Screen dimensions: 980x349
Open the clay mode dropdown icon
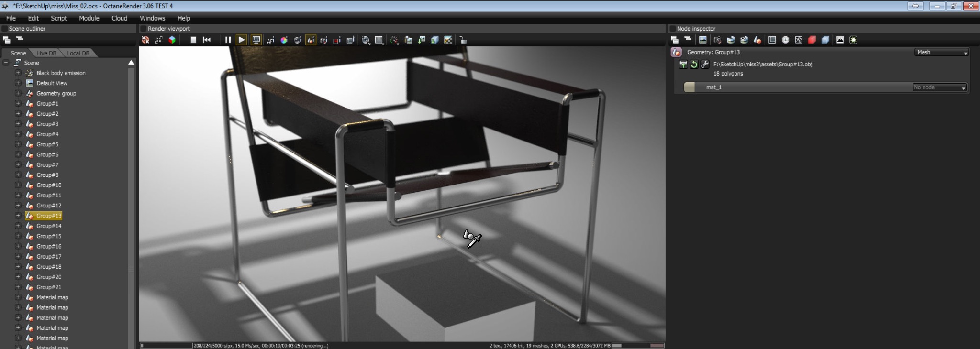(366, 40)
